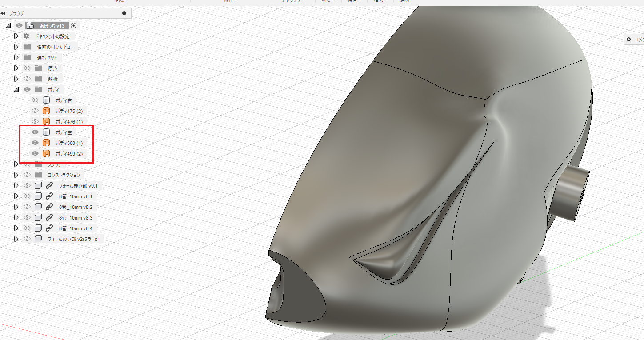Click the gear icon beside ドキュメントの設定
644x340 pixels.
tap(27, 36)
